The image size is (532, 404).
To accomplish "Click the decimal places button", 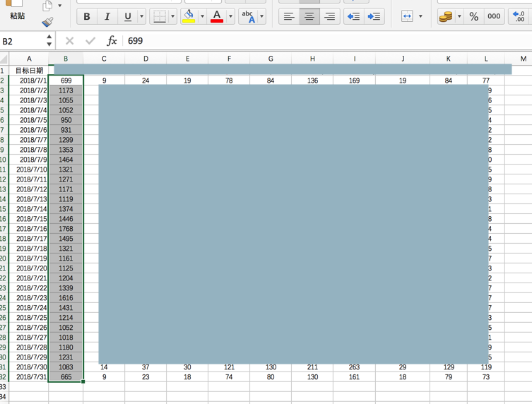I will (519, 16).
